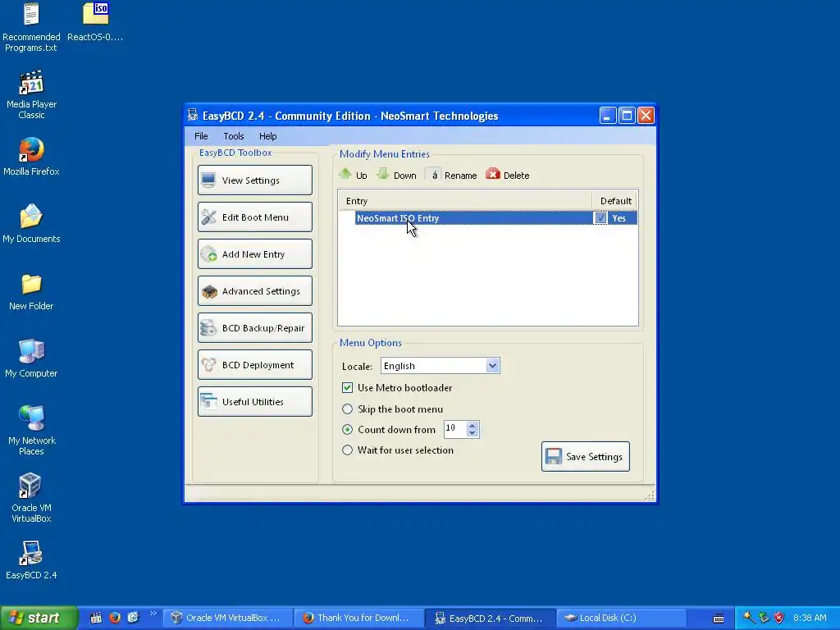Close the EasyBCD window
Image resolution: width=840 pixels, height=630 pixels.
click(646, 115)
